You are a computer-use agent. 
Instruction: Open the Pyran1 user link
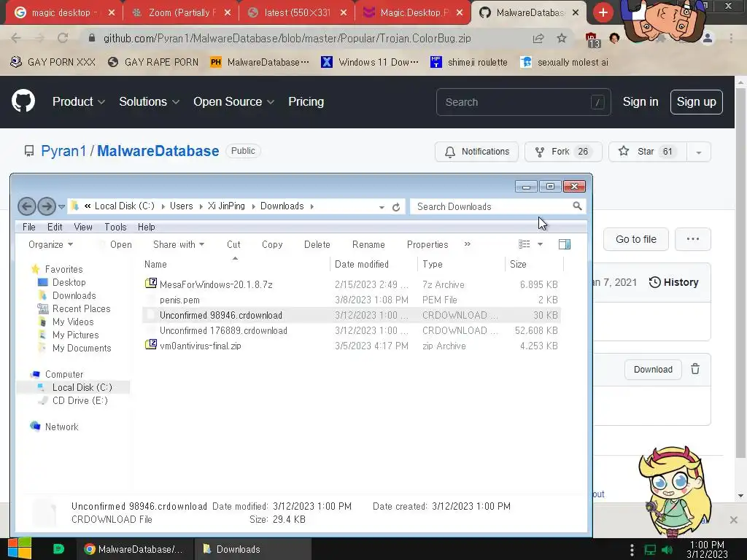tap(63, 151)
